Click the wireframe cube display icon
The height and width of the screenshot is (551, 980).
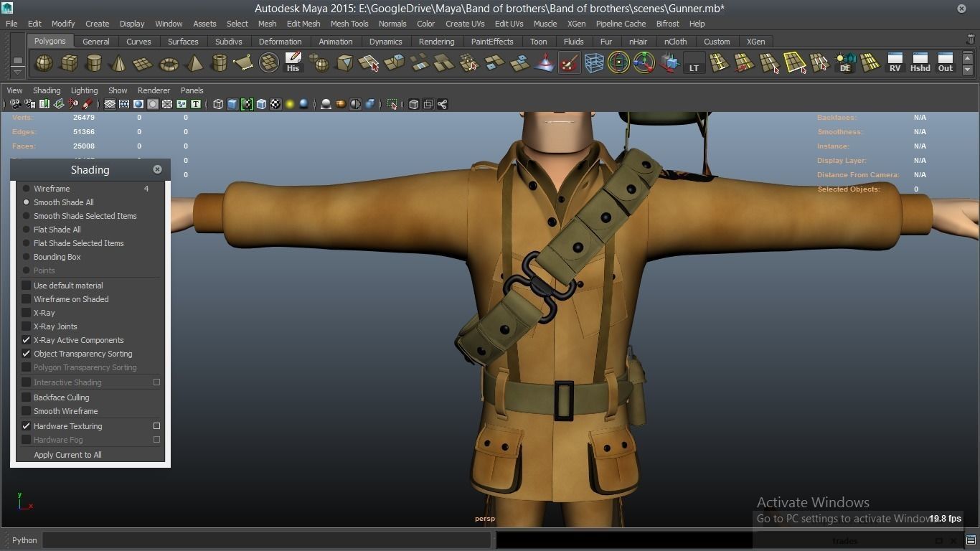click(218, 104)
